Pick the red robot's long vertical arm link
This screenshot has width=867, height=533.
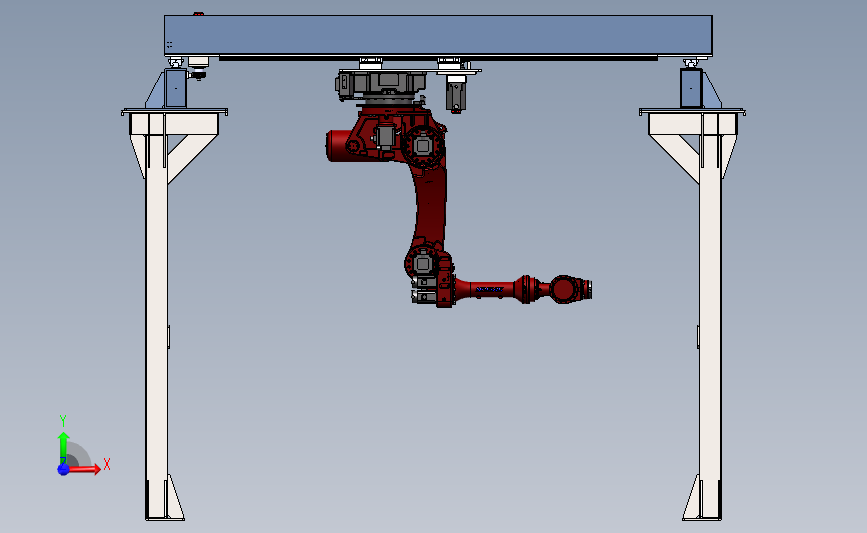[x=431, y=205]
